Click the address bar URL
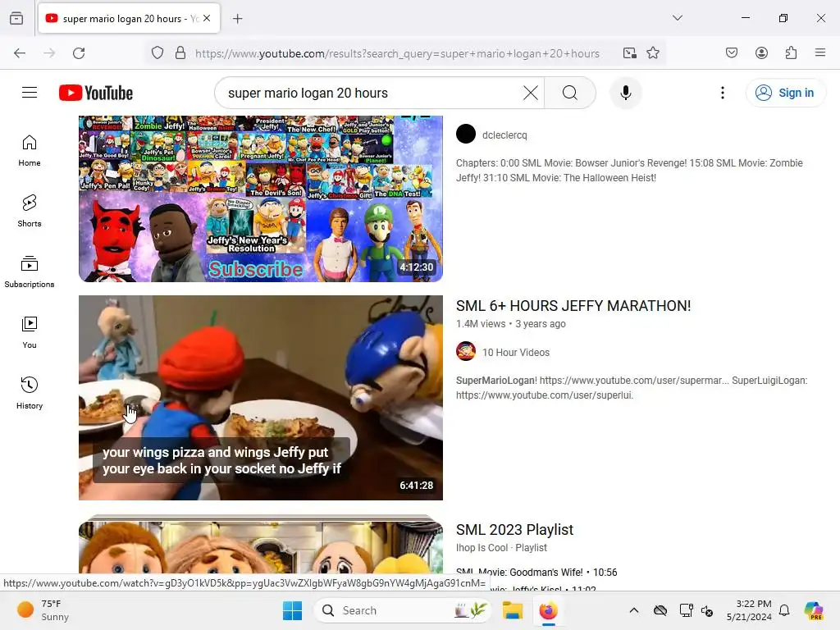840x630 pixels. tap(397, 53)
